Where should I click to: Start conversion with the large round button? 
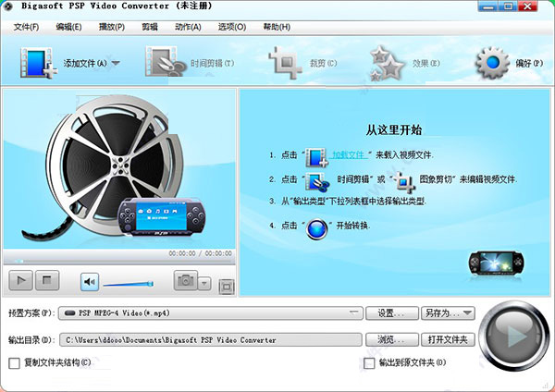(514, 336)
